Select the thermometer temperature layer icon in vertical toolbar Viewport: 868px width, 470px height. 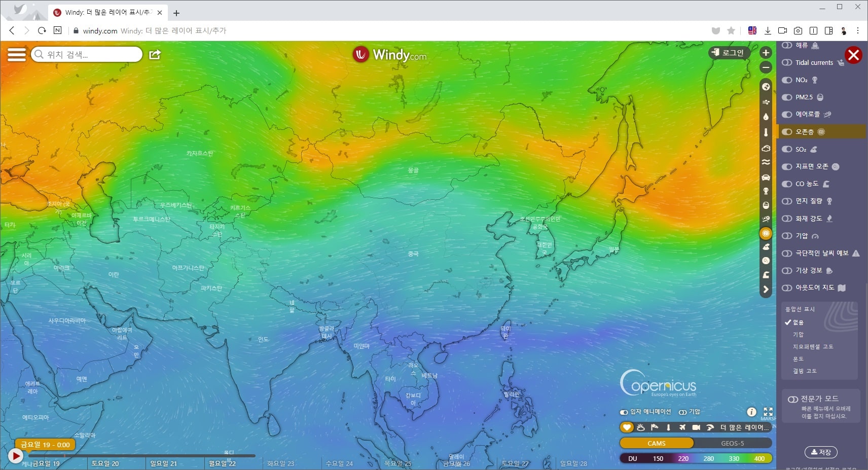coord(766,132)
